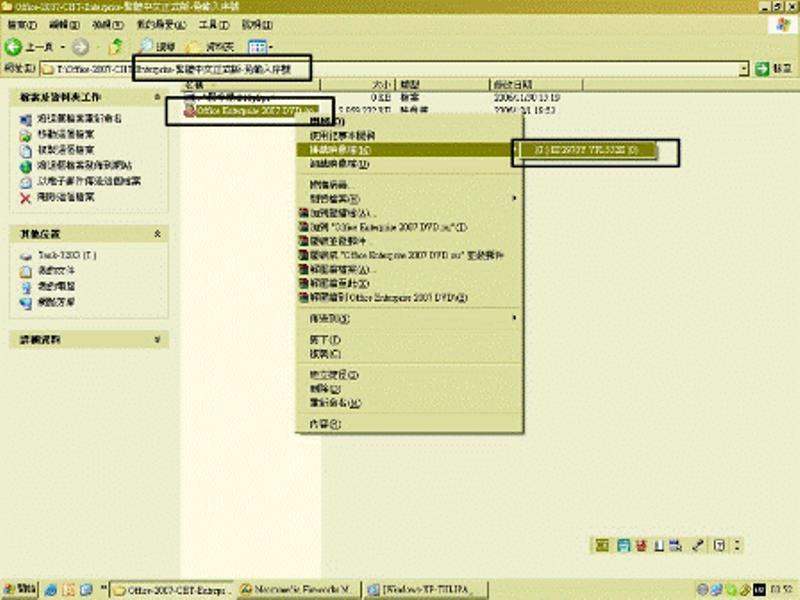Collapse the File and Folder Tasks panel
The width and height of the screenshot is (800, 600).
(157, 97)
